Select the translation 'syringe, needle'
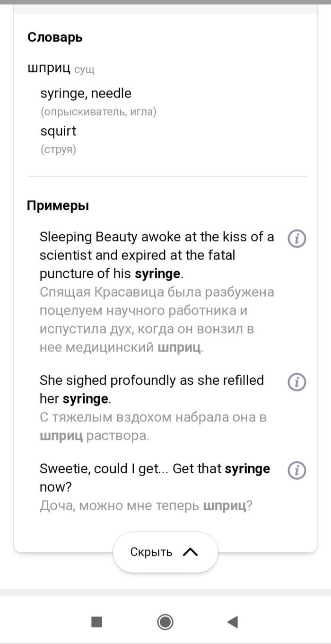The image size is (331, 644). point(86,93)
